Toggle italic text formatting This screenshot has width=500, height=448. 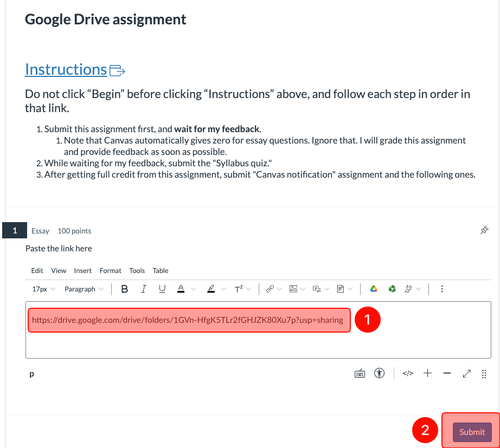pos(144,289)
